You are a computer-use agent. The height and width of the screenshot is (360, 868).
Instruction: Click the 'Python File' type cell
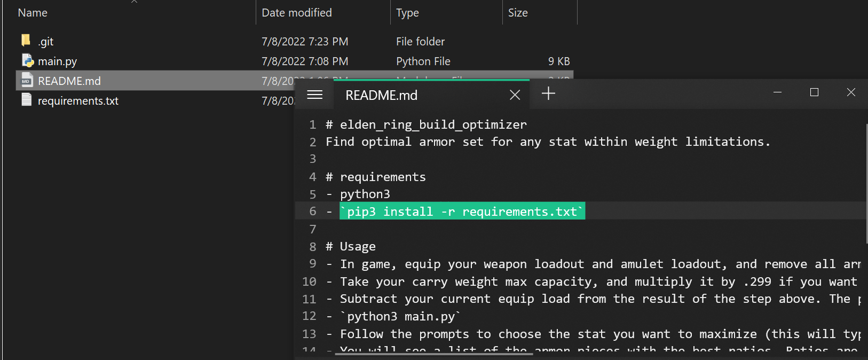click(x=423, y=61)
